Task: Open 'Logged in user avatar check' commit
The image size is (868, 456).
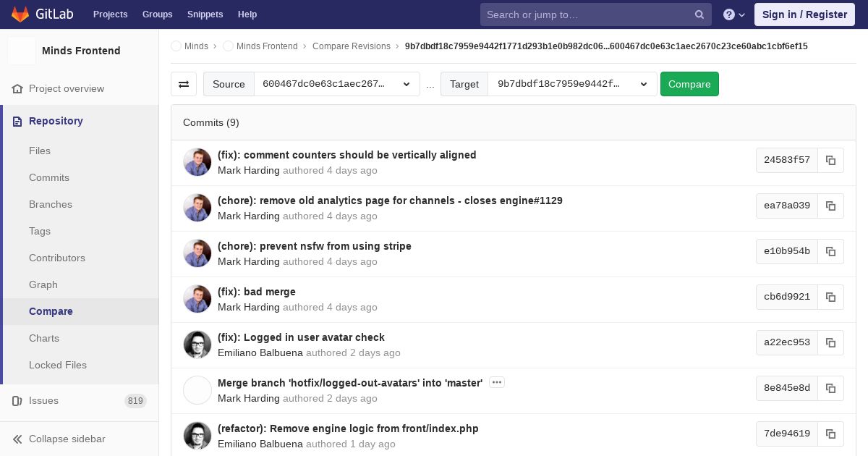Action: 301,337
